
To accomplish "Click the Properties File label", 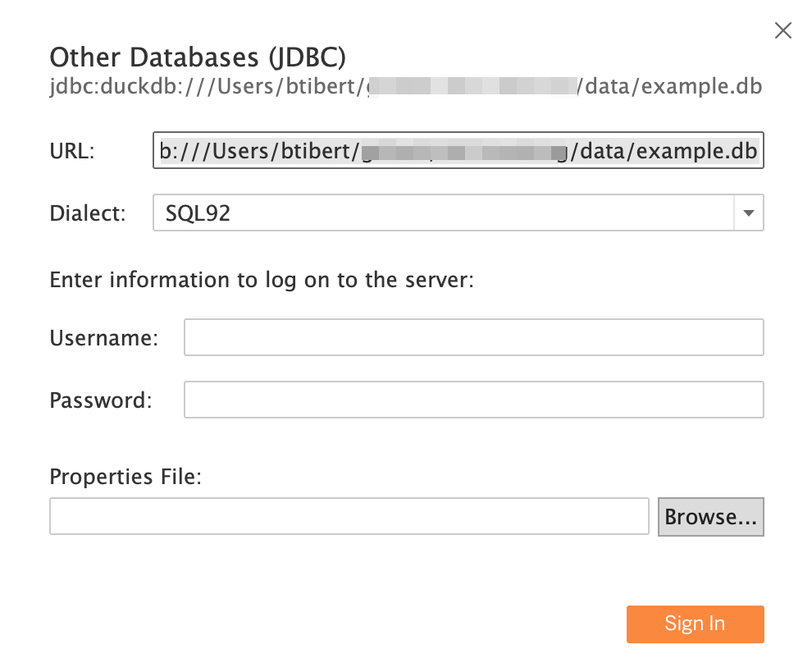I will coord(125,476).
